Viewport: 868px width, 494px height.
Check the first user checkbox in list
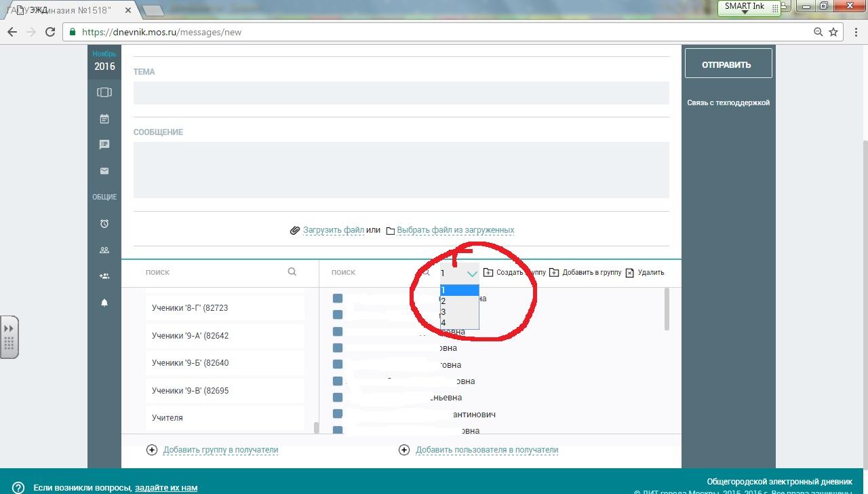338,299
